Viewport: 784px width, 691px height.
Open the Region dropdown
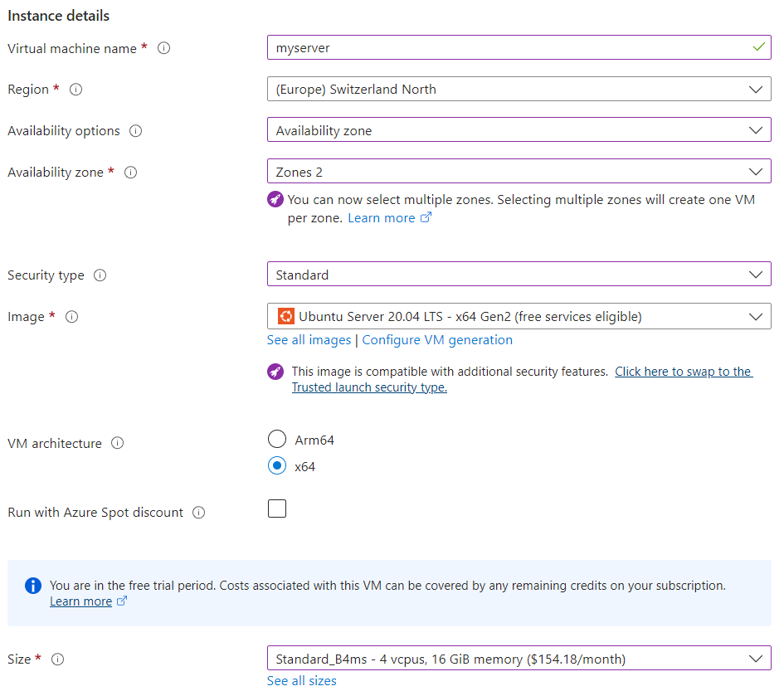pyautogui.click(x=519, y=89)
